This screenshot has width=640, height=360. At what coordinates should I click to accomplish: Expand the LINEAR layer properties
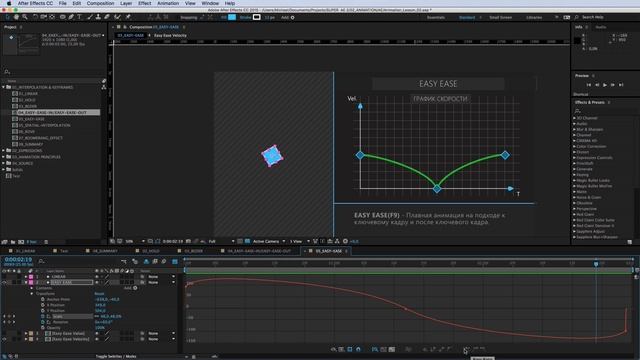pyautogui.click(x=26, y=277)
